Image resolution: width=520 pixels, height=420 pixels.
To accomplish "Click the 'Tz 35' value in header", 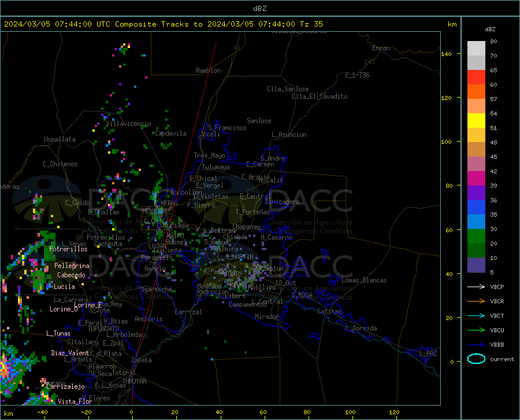I will click(x=311, y=24).
